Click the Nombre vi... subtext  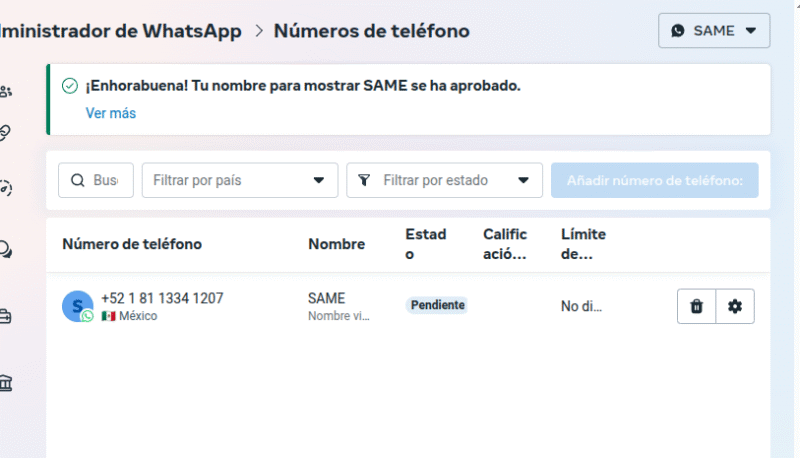coord(339,316)
